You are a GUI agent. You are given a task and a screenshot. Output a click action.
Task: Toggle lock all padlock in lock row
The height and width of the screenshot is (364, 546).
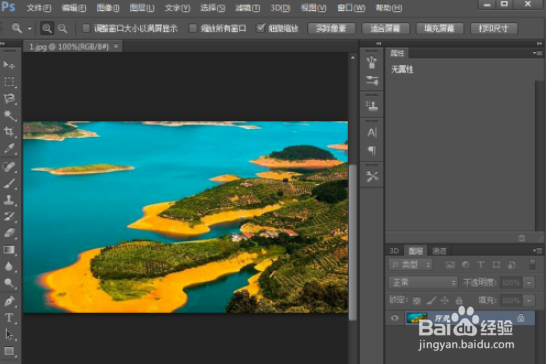459,300
